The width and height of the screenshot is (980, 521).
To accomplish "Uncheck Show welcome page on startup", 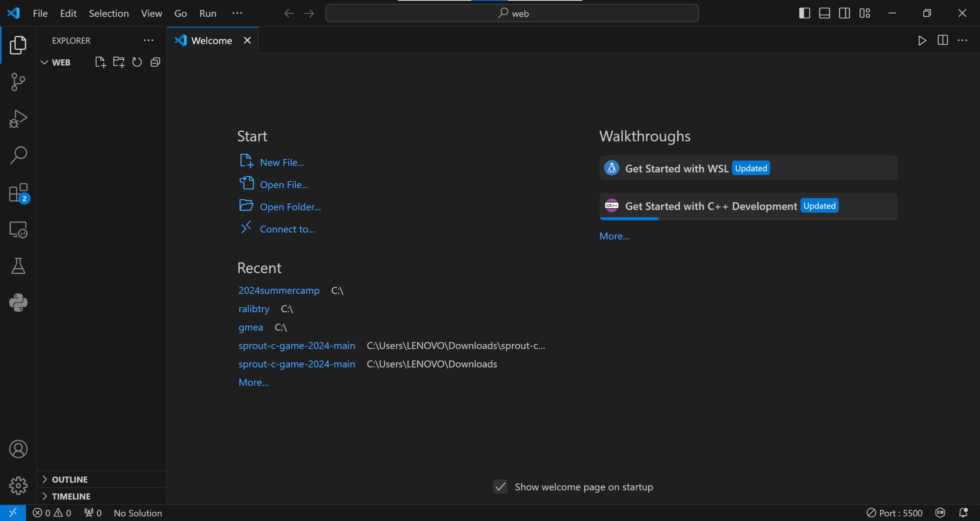I will tap(500, 487).
